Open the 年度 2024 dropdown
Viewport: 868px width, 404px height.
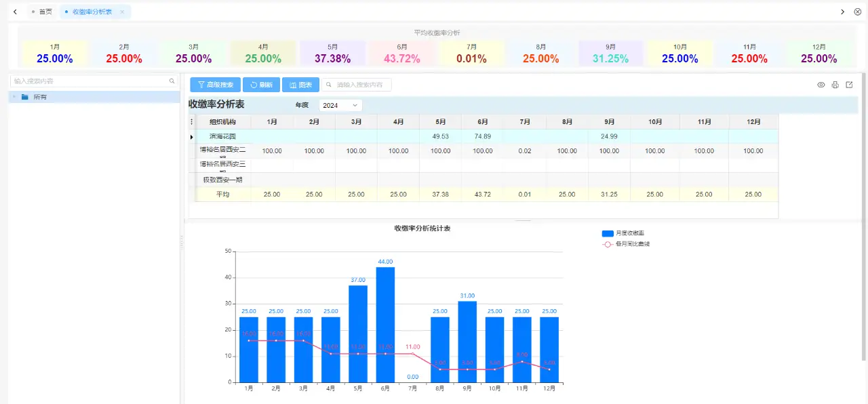tap(340, 106)
